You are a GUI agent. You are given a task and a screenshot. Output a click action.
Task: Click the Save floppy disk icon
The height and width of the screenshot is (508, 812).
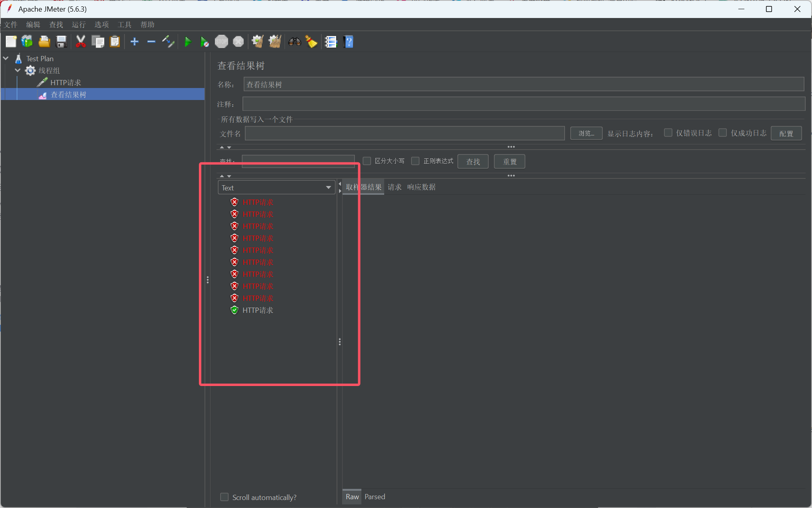61,42
